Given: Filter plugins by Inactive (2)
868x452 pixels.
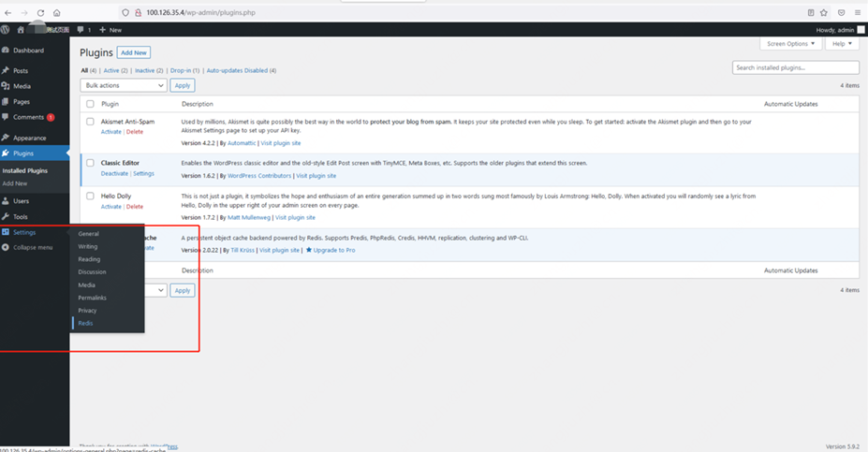Looking at the screenshot, I should [149, 71].
